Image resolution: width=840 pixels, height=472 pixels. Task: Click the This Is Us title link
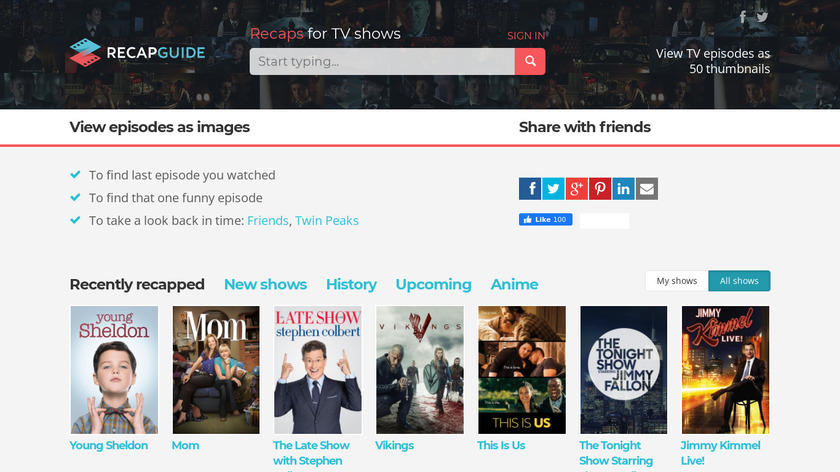click(501, 445)
